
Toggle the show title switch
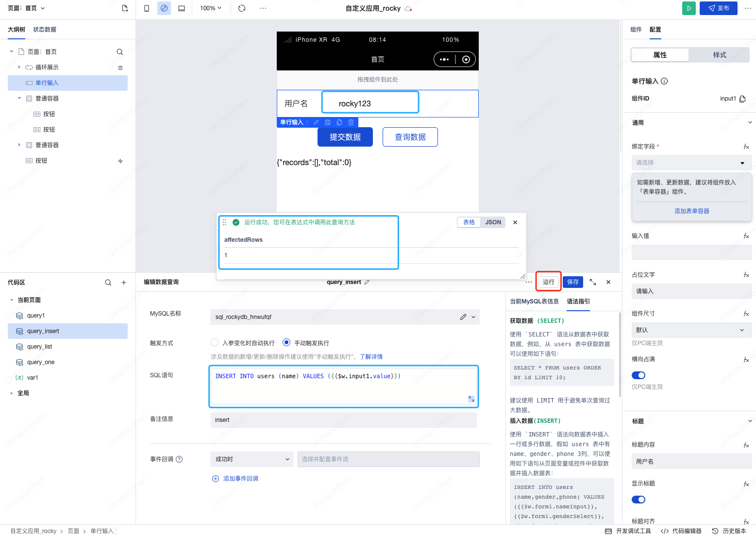coord(638,500)
